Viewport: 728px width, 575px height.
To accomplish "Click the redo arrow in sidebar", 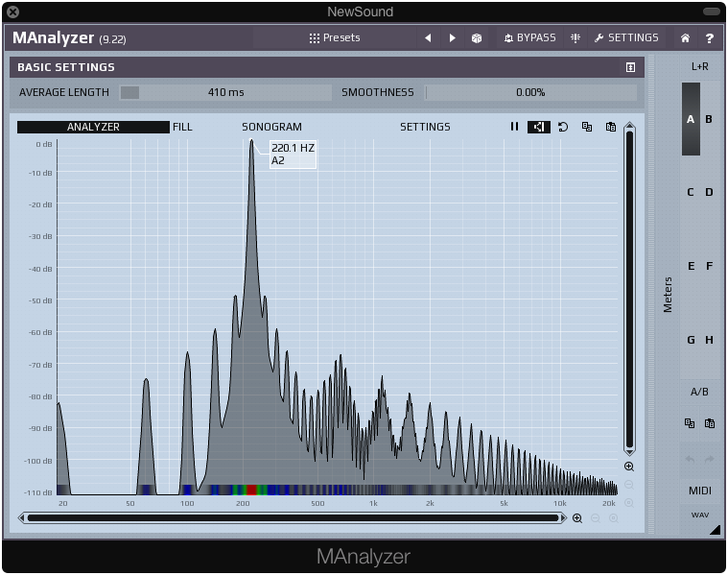I will [x=710, y=459].
